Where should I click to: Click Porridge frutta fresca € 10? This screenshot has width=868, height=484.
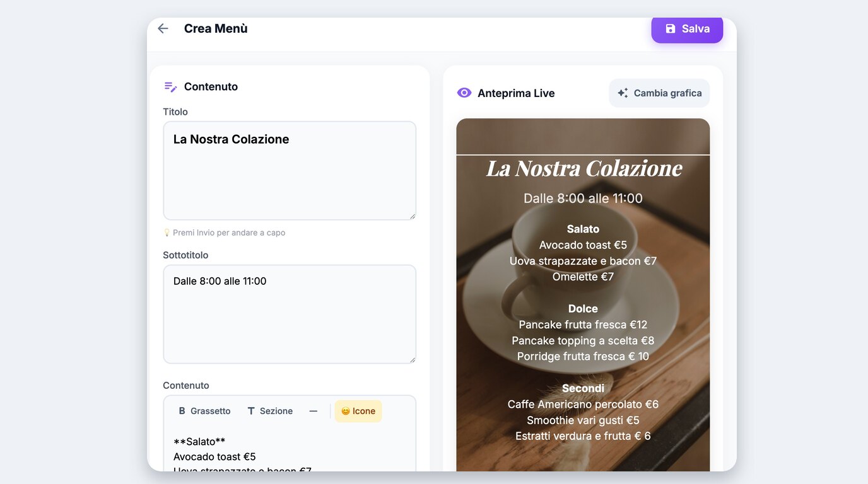click(x=583, y=356)
